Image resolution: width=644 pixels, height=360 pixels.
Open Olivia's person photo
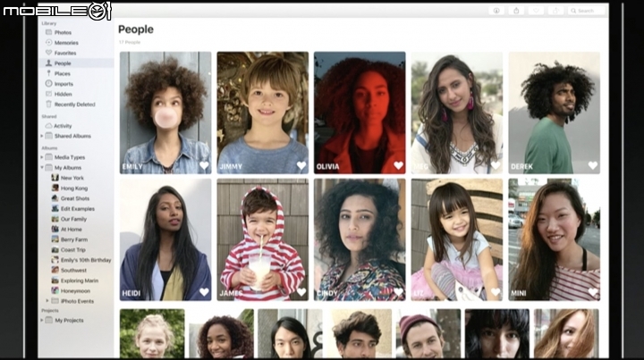coord(360,113)
